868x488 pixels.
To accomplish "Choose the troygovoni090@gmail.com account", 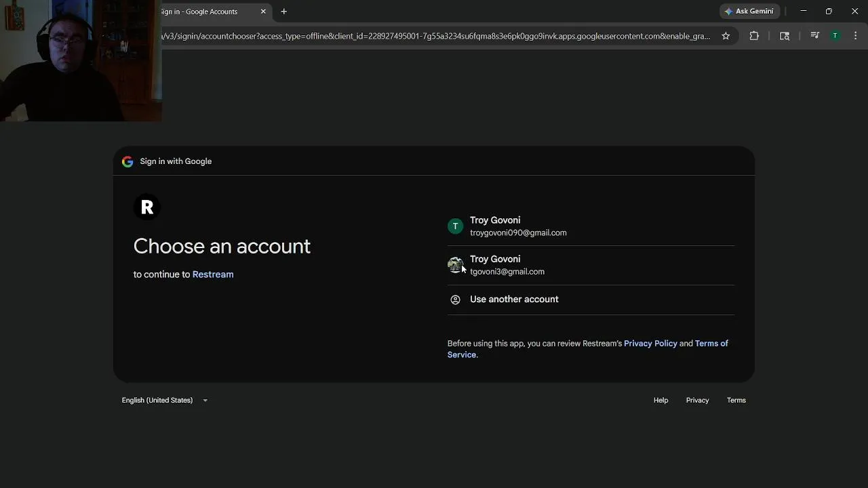I will click(x=518, y=226).
